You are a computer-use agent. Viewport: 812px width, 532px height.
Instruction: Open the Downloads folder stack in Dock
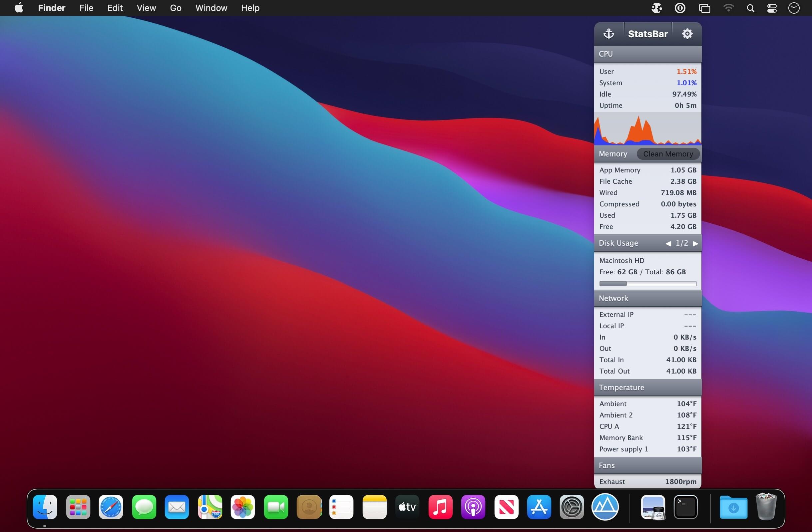pos(733,507)
